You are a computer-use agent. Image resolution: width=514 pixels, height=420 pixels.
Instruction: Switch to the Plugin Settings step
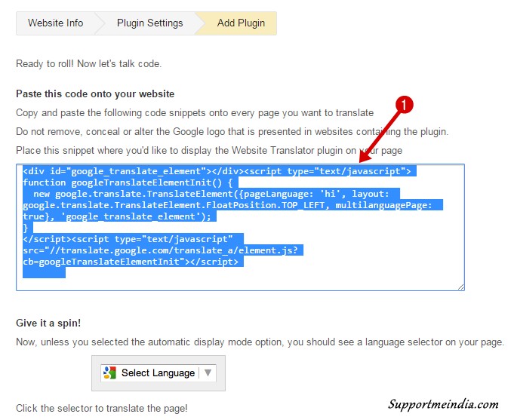point(149,23)
